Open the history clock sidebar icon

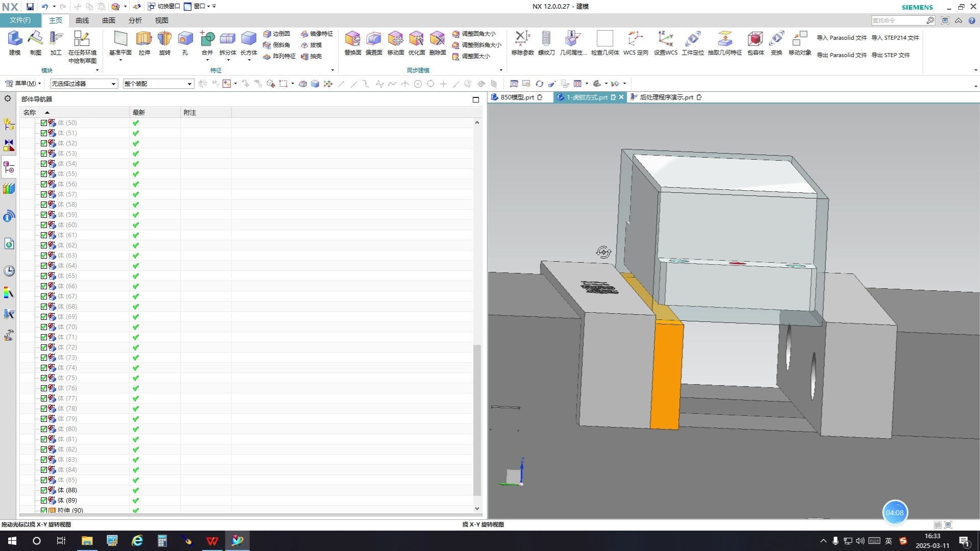(x=9, y=271)
